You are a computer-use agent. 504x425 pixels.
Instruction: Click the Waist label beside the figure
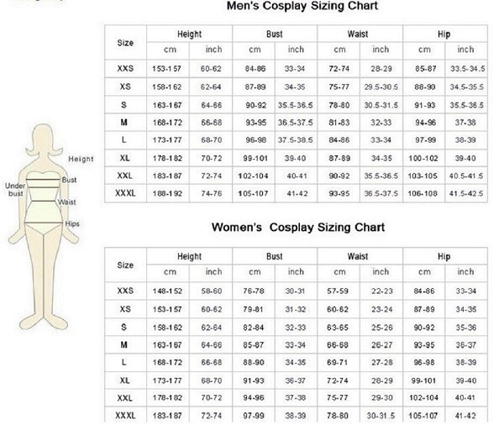click(x=68, y=202)
